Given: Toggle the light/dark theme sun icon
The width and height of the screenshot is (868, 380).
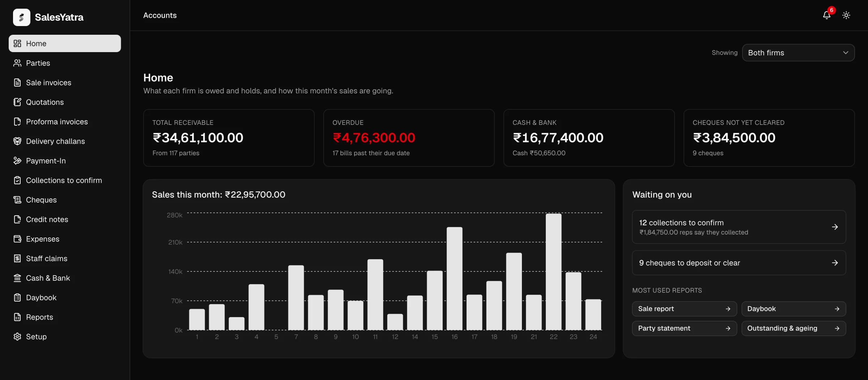Looking at the screenshot, I should click(x=846, y=15).
